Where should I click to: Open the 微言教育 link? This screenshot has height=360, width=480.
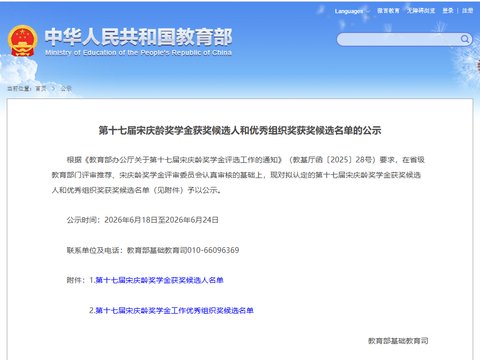click(388, 11)
